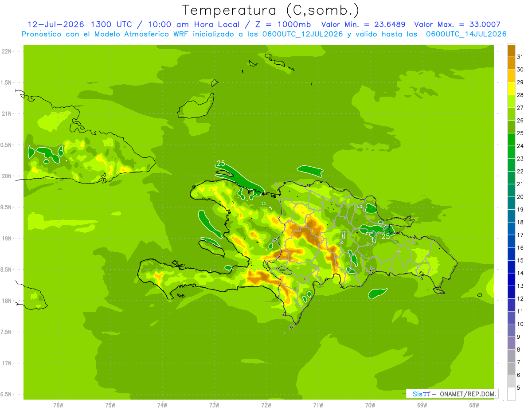Click the longitude label "76W"
This screenshot has height=411, width=532.
[58, 405]
